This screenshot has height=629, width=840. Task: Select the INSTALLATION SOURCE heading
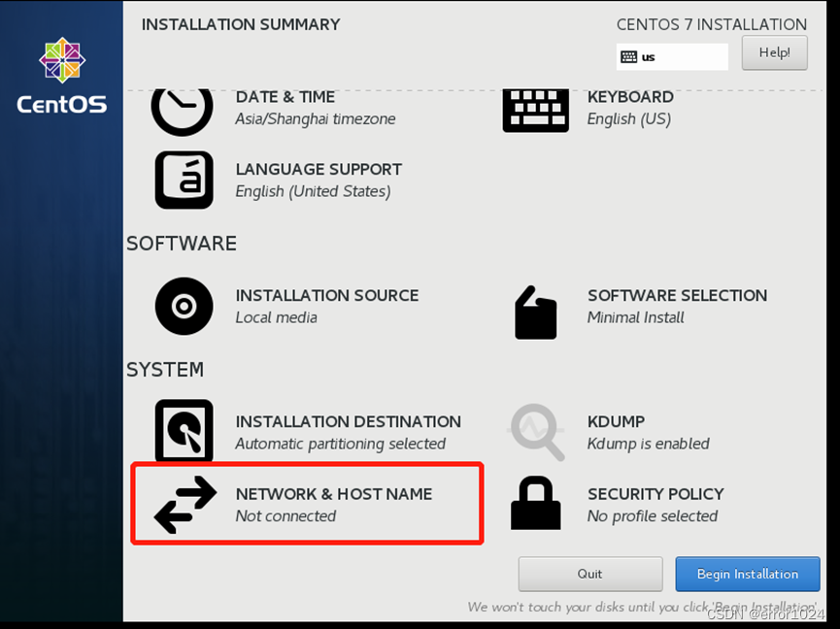pos(327,295)
